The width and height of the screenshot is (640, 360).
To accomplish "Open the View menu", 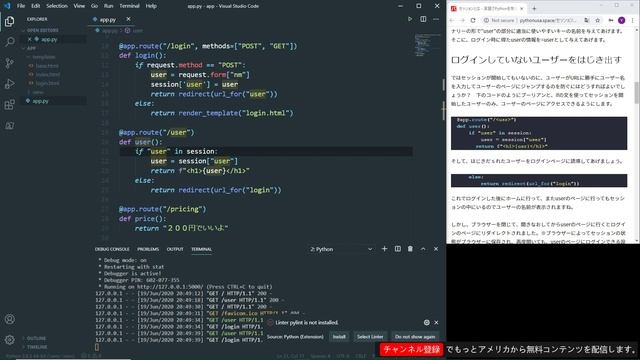I will [79, 6].
